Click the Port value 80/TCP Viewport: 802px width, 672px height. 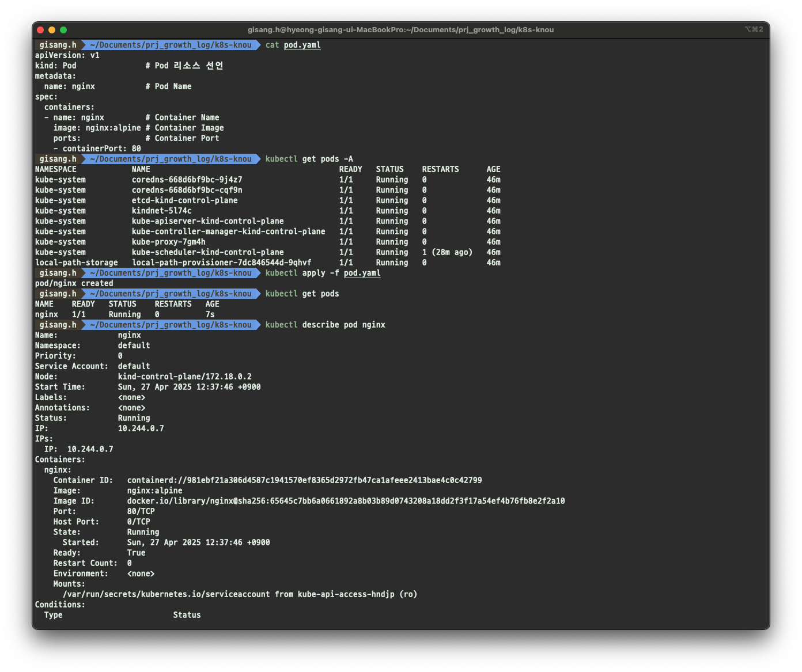point(141,511)
